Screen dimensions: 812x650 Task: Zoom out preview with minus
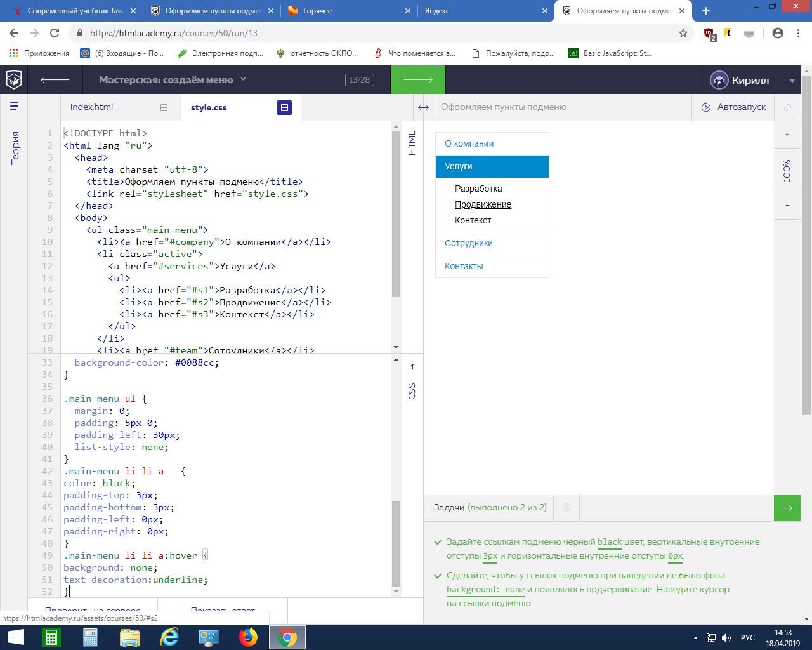click(x=787, y=206)
